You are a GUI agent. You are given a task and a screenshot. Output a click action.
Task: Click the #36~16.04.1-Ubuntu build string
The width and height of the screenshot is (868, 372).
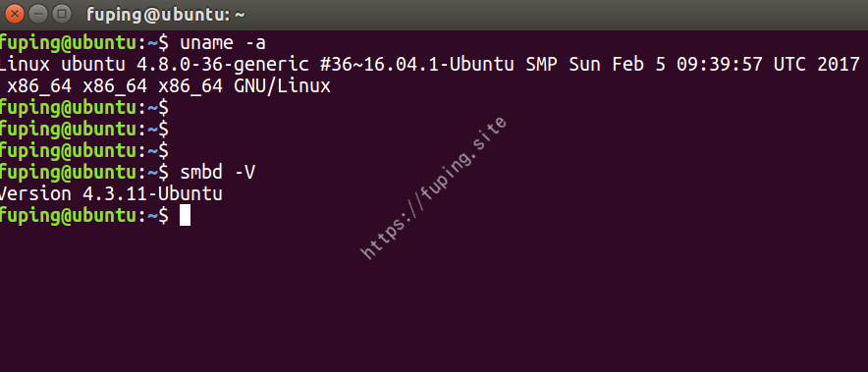point(417,65)
